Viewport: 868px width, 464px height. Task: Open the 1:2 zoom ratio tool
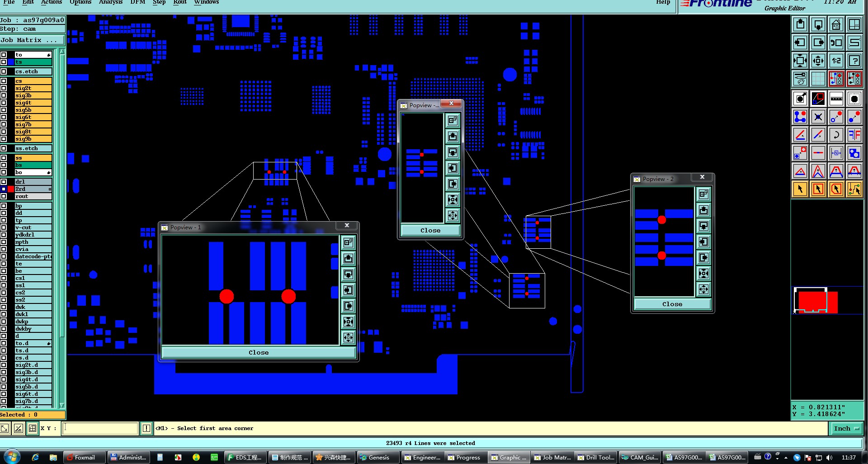point(836,61)
